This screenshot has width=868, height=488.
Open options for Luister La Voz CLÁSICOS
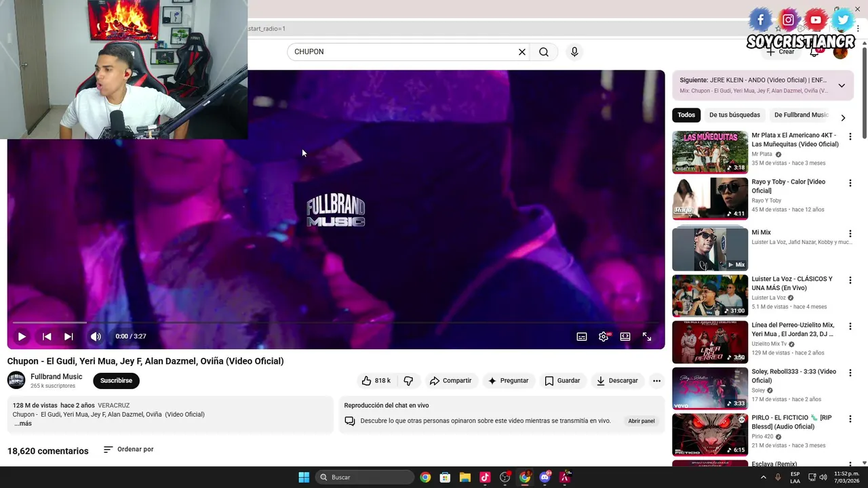pyautogui.click(x=850, y=280)
